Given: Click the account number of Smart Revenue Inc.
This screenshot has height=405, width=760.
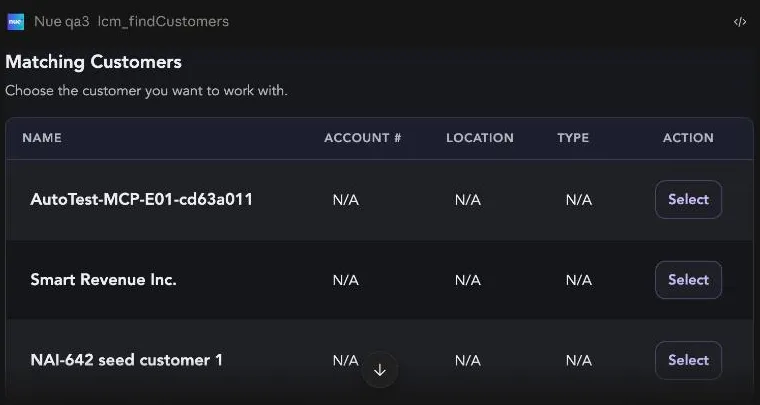Looking at the screenshot, I should [x=346, y=280].
